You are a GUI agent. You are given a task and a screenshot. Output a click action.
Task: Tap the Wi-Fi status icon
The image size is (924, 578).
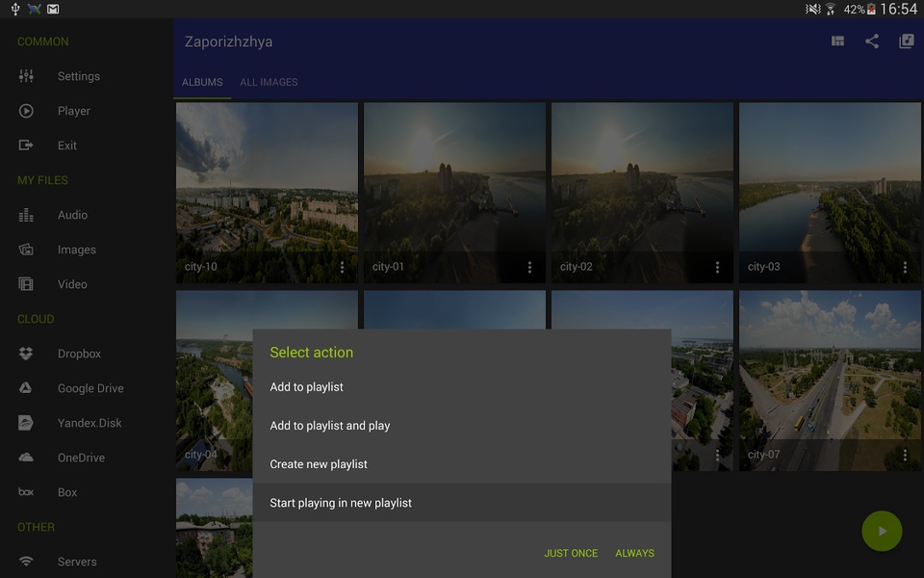click(831, 9)
